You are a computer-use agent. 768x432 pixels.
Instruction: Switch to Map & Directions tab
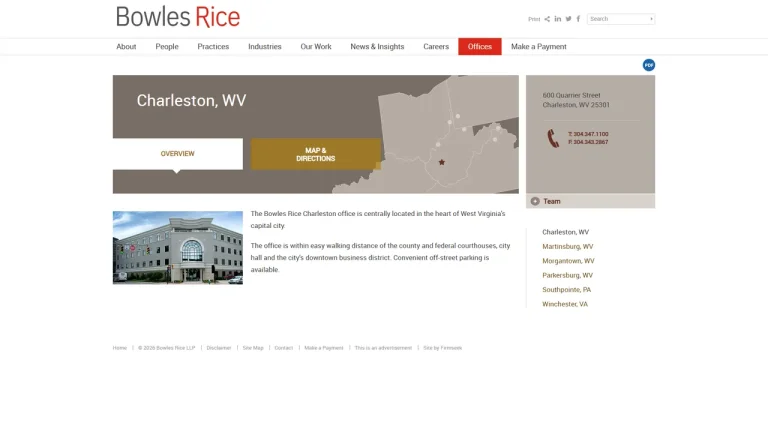click(316, 154)
